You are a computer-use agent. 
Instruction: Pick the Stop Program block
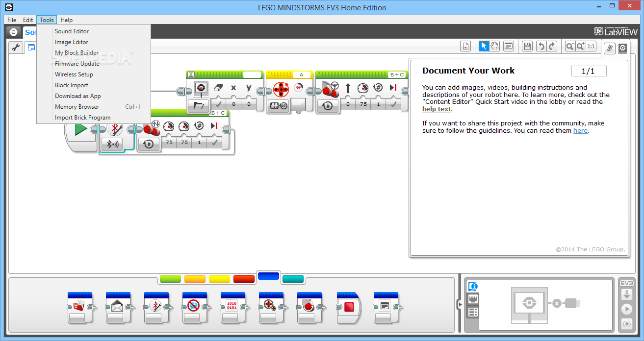348,308
